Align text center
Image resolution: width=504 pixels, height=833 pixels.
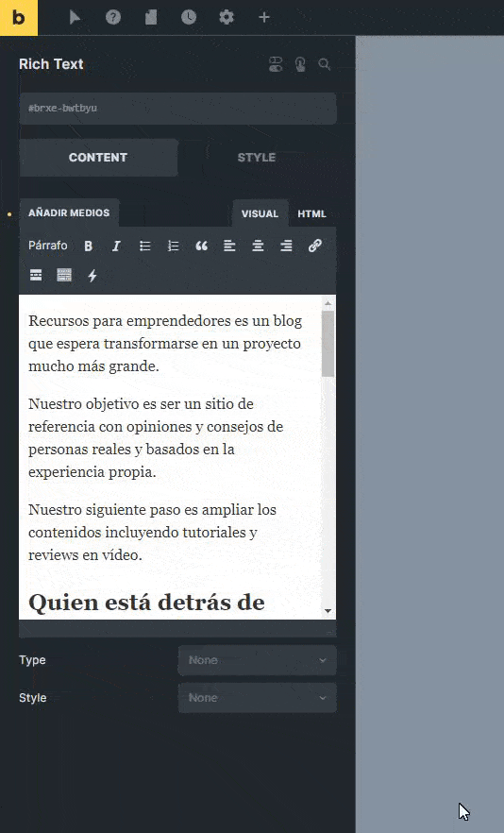pyautogui.click(x=258, y=246)
